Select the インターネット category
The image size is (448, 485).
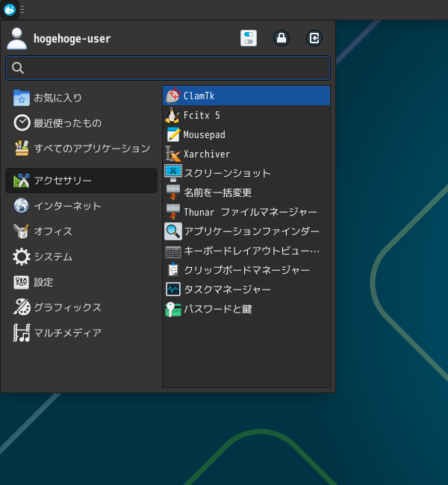(67, 206)
